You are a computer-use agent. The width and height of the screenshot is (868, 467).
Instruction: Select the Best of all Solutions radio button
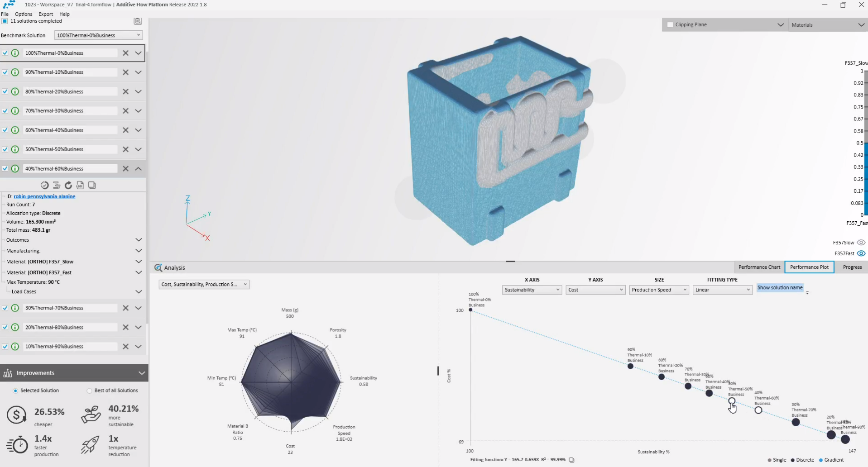click(x=89, y=391)
